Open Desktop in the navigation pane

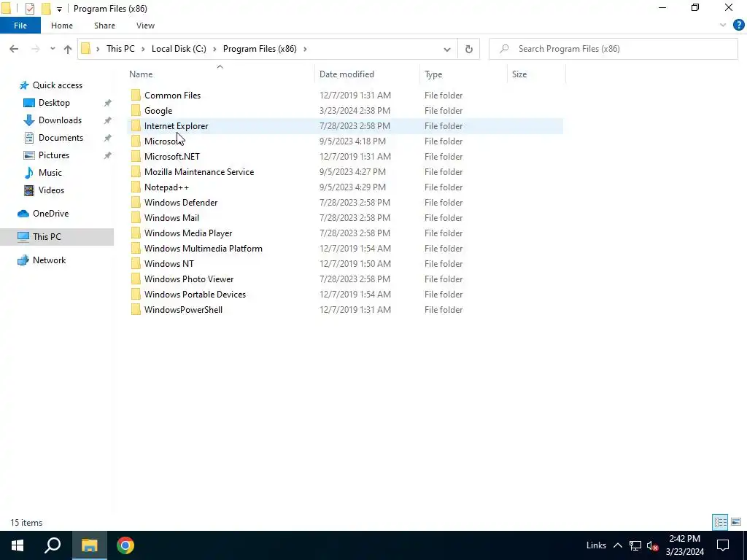(54, 103)
